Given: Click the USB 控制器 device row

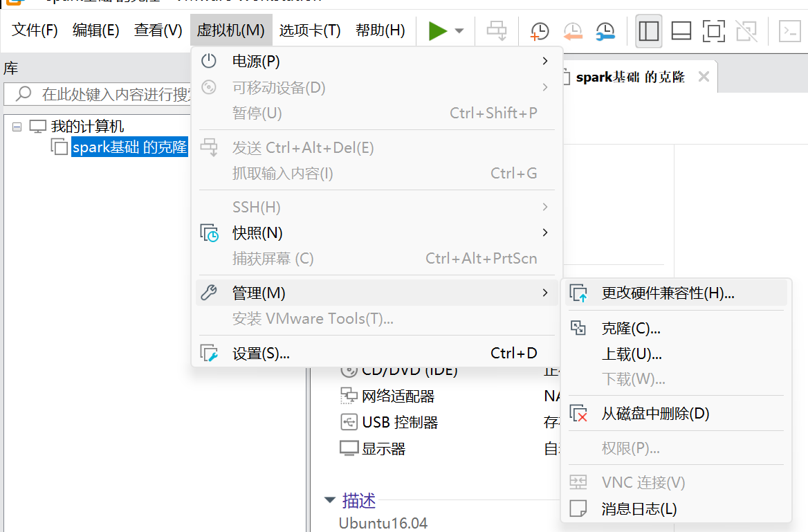Looking at the screenshot, I should pyautogui.click(x=400, y=423).
